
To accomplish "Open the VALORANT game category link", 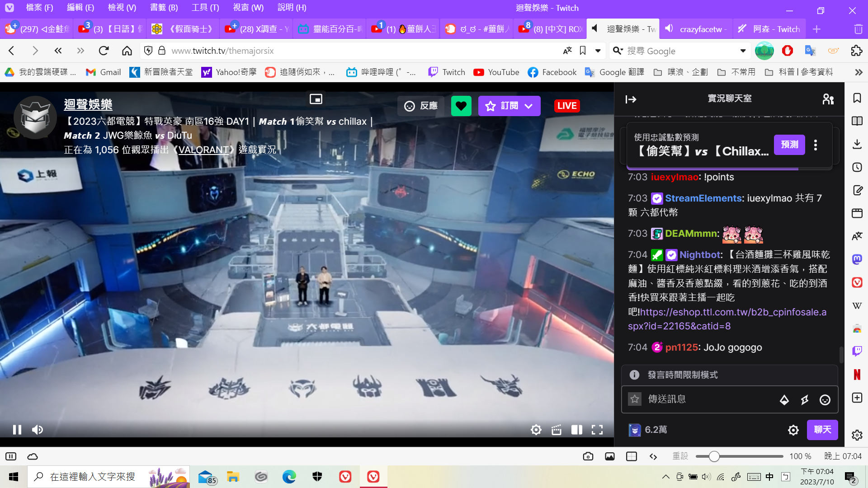I will tap(203, 150).
